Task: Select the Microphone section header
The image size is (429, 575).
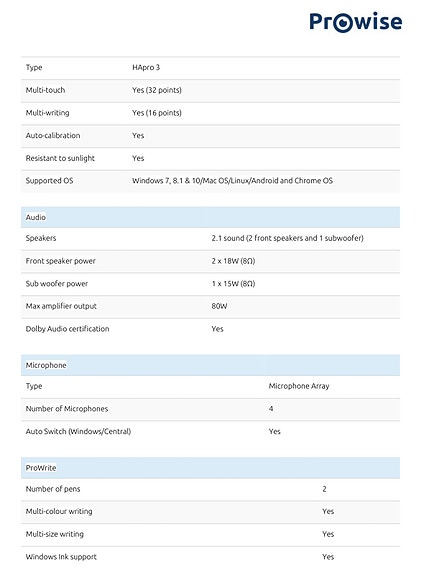Action: [210, 365]
